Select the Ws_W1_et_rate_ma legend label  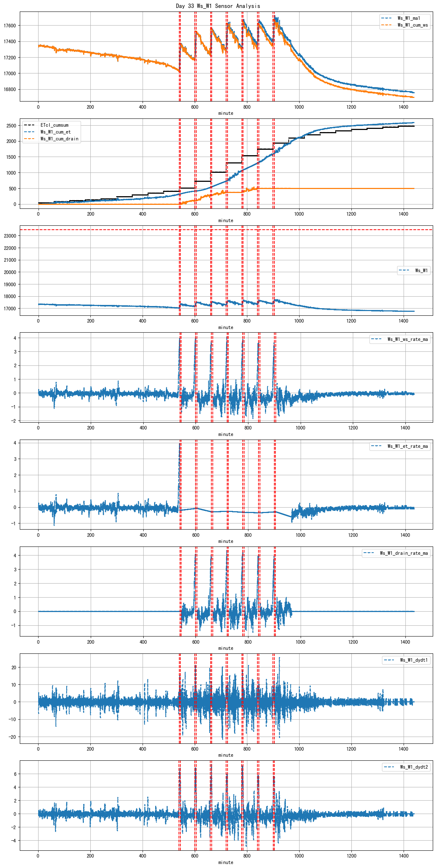pos(408,446)
